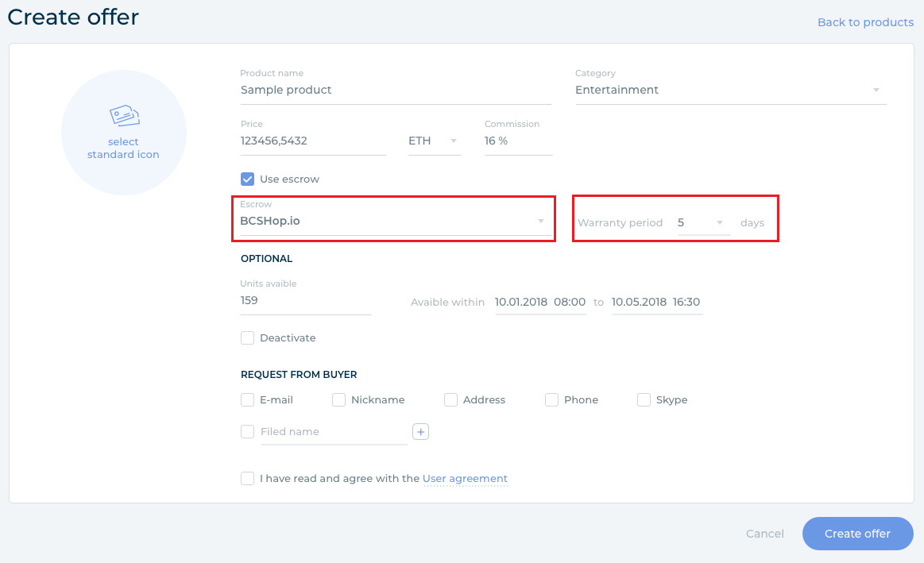Click the select standard icon image
Screen dimensions: 924x563
tap(124, 133)
